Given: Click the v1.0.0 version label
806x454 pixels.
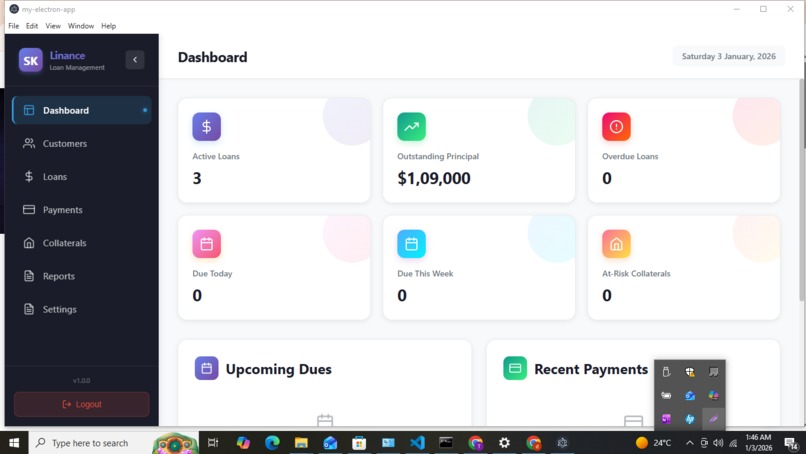Looking at the screenshot, I should [x=81, y=380].
